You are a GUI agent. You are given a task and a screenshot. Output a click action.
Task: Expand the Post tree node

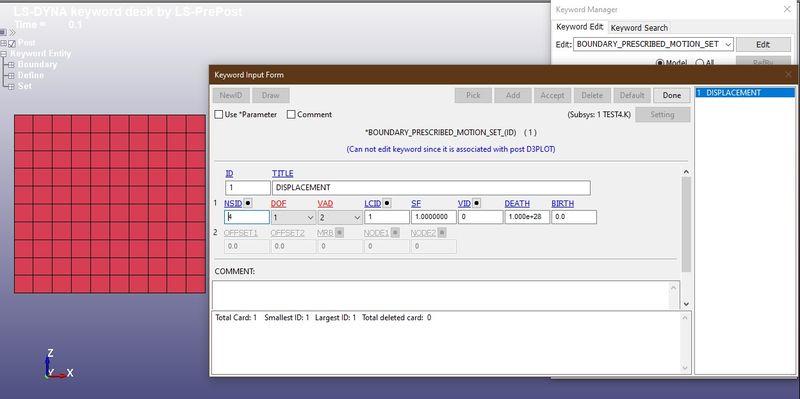click(x=3, y=43)
